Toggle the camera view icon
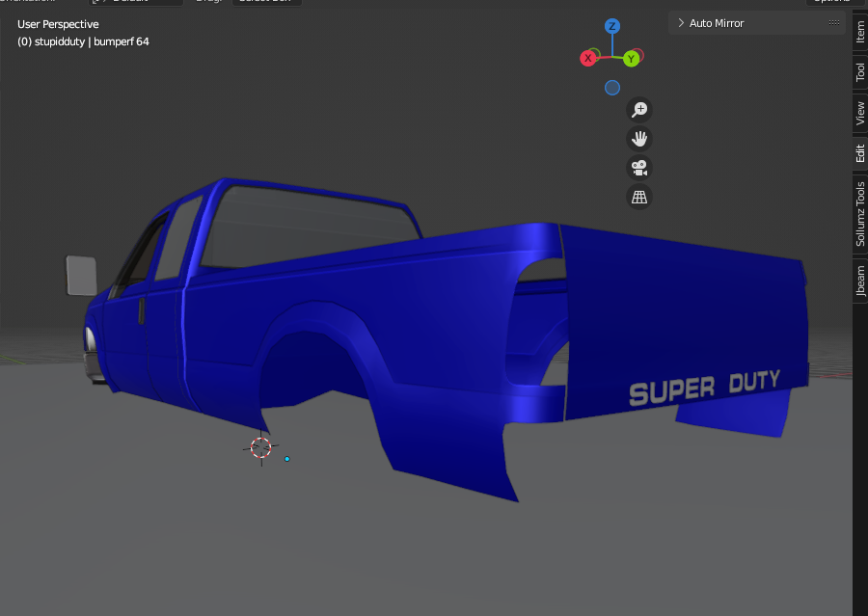The height and width of the screenshot is (616, 868). point(639,168)
